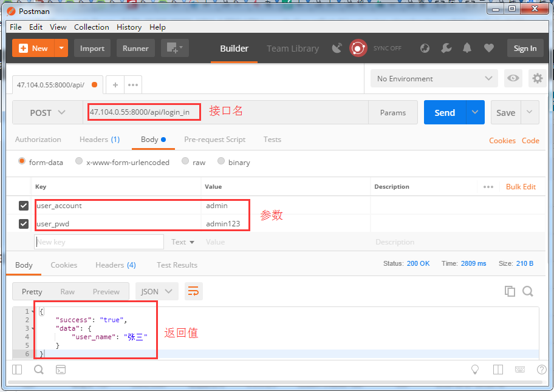The height and width of the screenshot is (392, 554).
Task: Click the heart icon
Action: 488,48
